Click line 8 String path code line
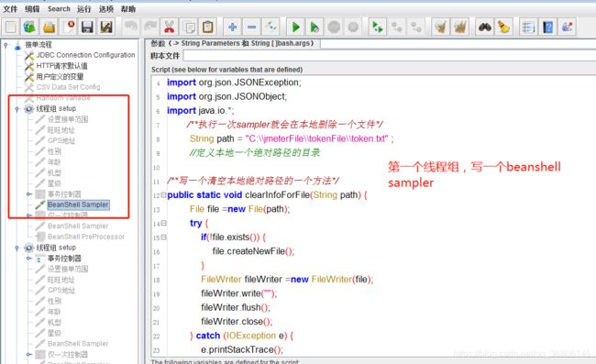The height and width of the screenshot is (364, 596). click(292, 138)
